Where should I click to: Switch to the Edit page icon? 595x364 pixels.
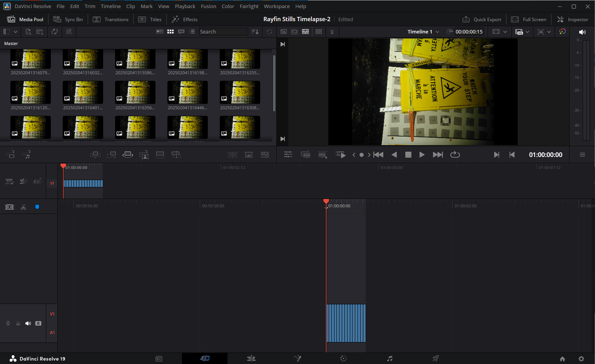(251, 359)
